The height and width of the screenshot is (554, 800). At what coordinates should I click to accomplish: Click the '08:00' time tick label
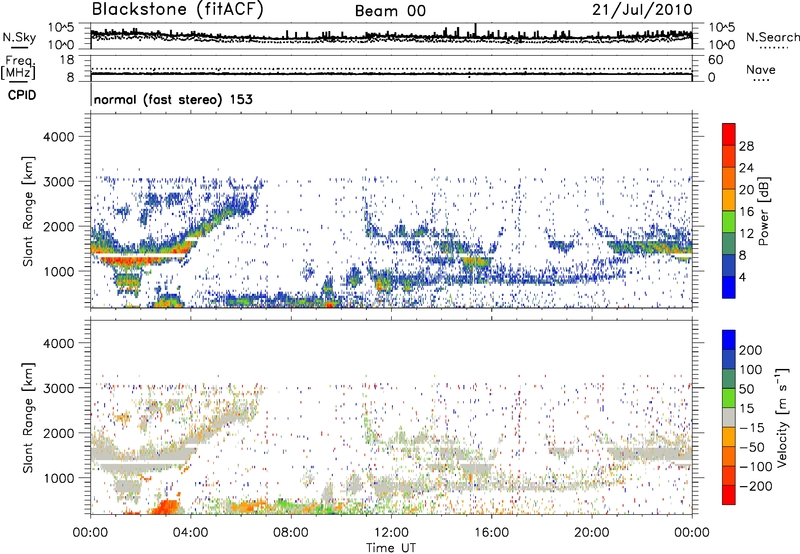click(291, 533)
